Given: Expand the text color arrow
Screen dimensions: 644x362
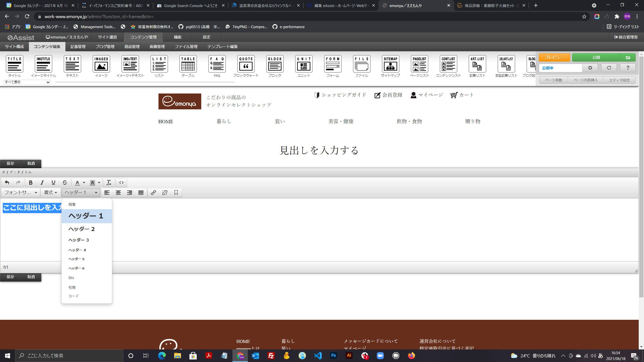Looking at the screenshot, I should click(84, 183).
